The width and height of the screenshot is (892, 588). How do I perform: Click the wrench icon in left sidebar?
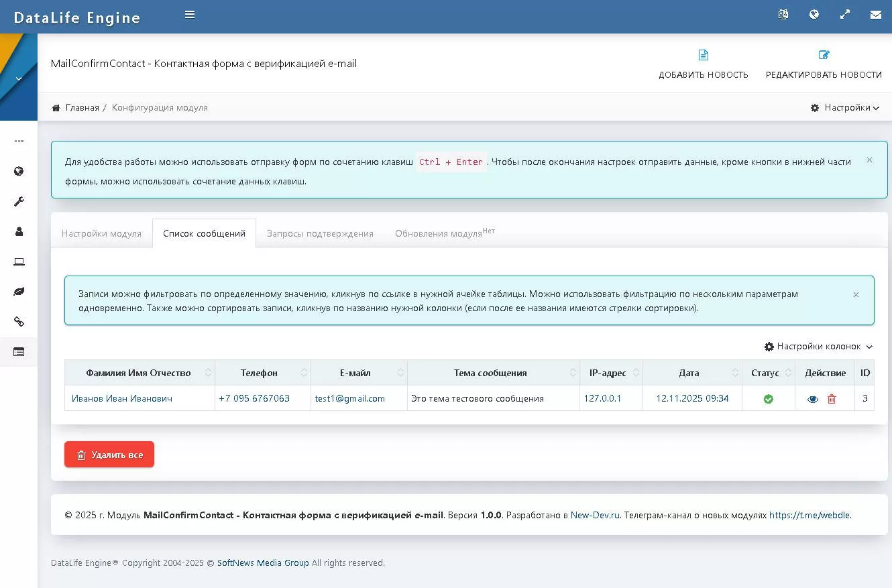(x=19, y=201)
